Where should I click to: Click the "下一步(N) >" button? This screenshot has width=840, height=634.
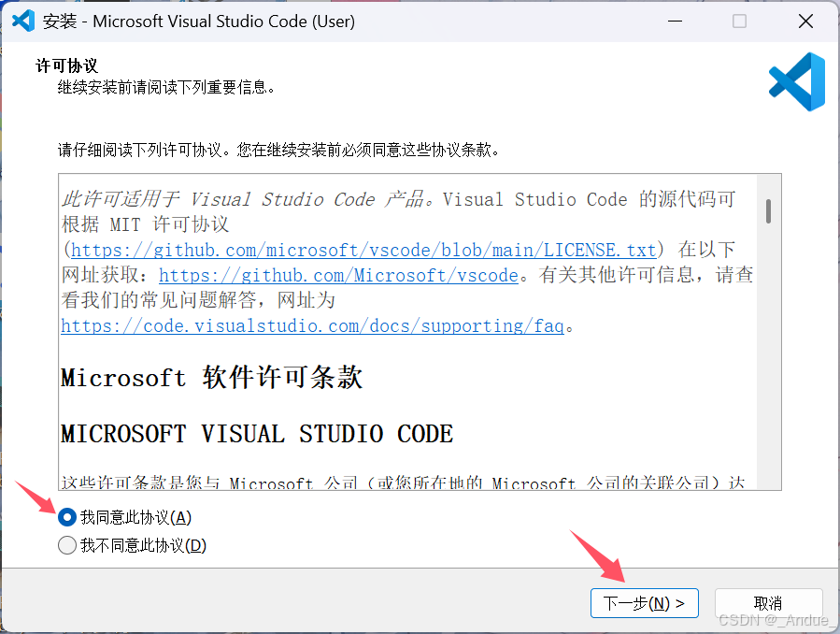coord(645,603)
